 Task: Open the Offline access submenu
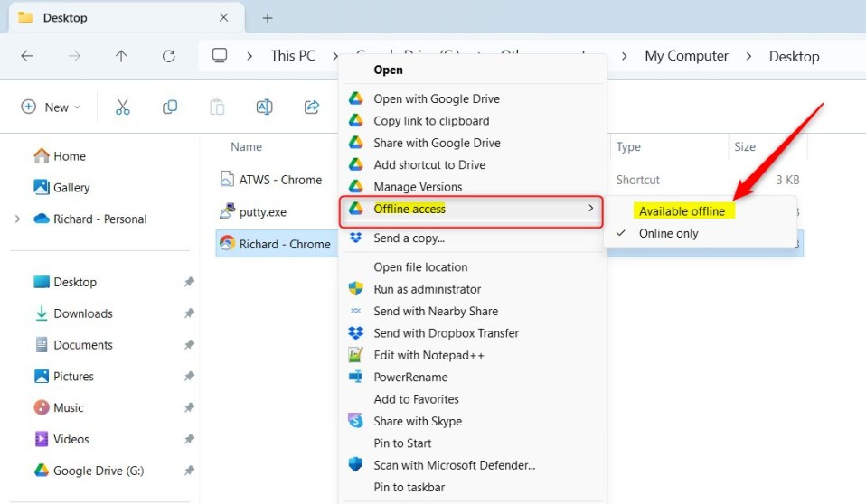(471, 210)
